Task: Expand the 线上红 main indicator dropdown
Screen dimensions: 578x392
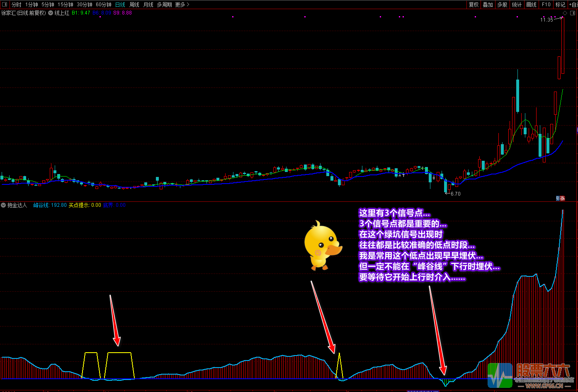Action: tap(51, 13)
